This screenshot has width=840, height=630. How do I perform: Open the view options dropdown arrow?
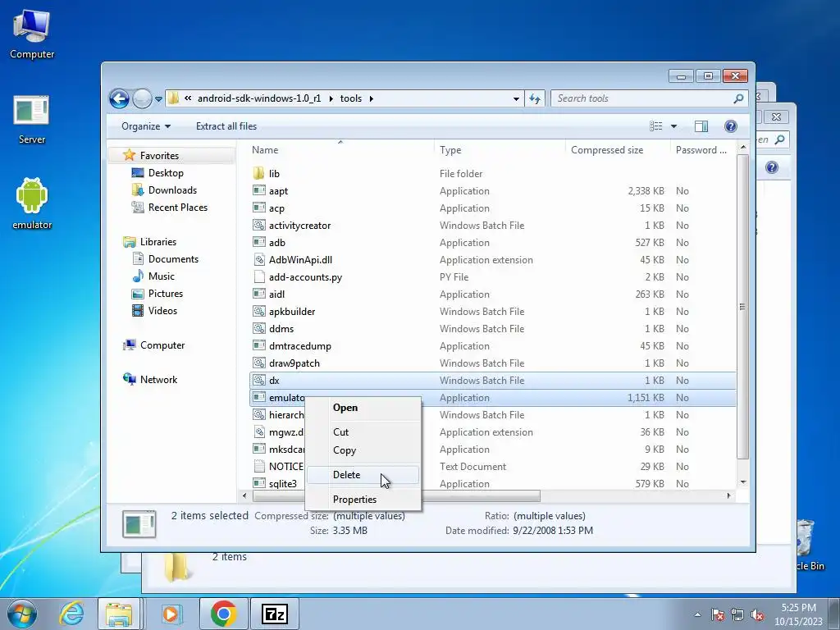coord(674,126)
